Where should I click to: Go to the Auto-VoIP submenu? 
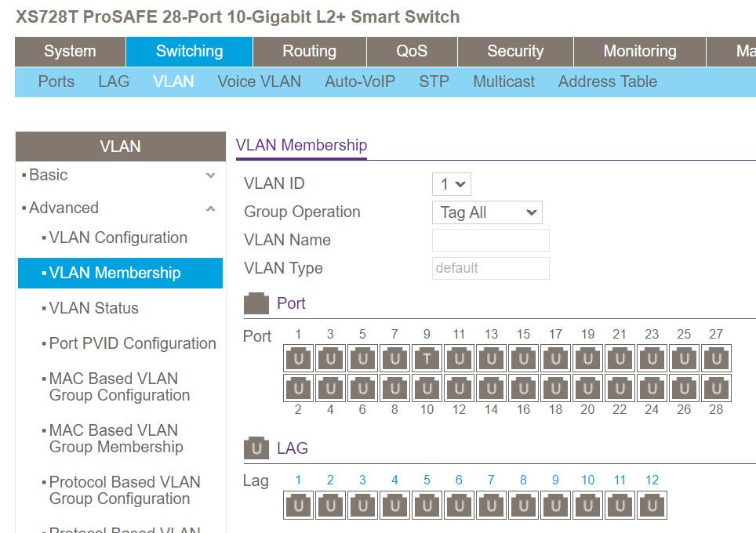pyautogui.click(x=360, y=82)
